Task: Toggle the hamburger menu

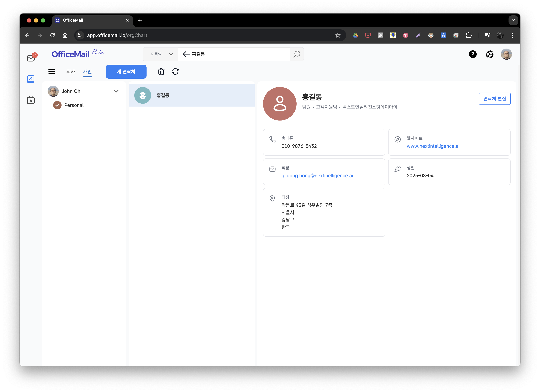Action: point(52,72)
